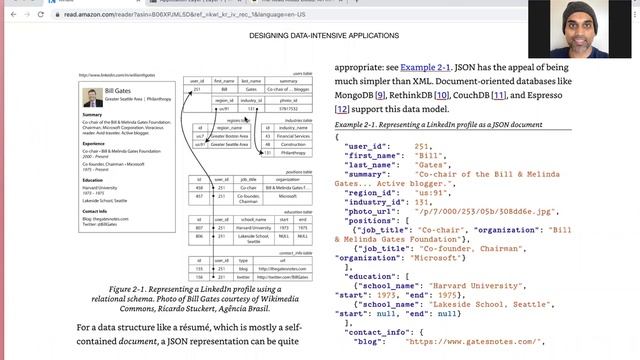Click the 'Example 2-1. Representing a LinkedIn profile as a JSON document' heading
The height and width of the screenshot is (360, 640).
[438, 124]
